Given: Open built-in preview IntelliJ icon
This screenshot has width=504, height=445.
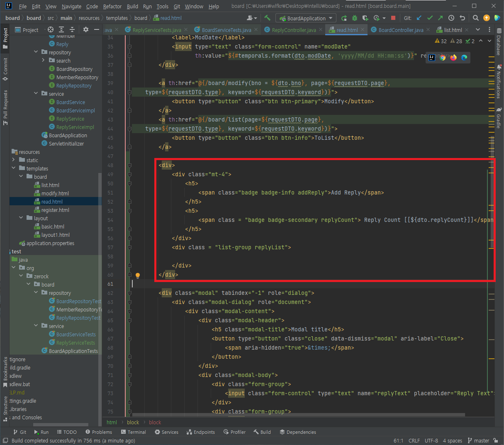Looking at the screenshot, I should coord(432,57).
